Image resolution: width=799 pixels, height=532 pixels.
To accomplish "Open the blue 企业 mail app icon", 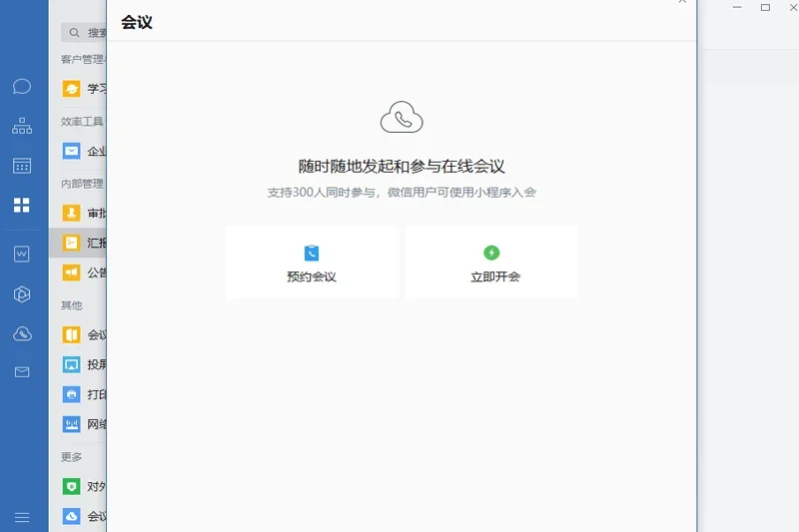I will [71, 151].
